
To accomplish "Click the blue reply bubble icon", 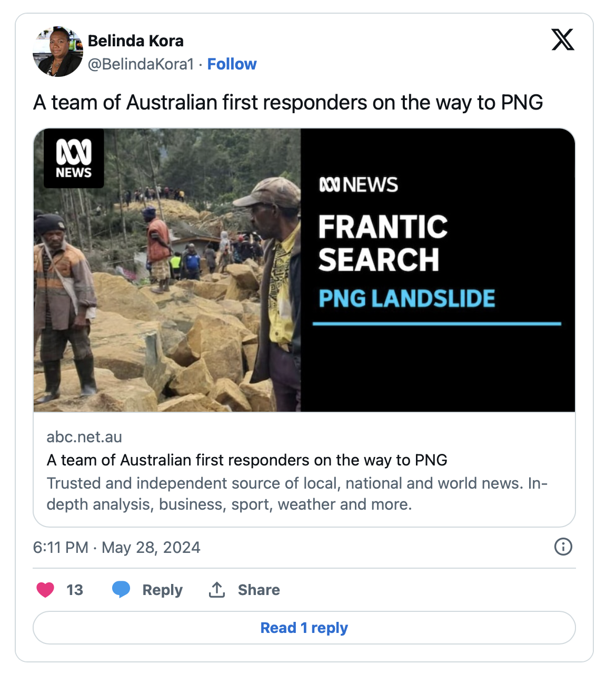I will [121, 590].
